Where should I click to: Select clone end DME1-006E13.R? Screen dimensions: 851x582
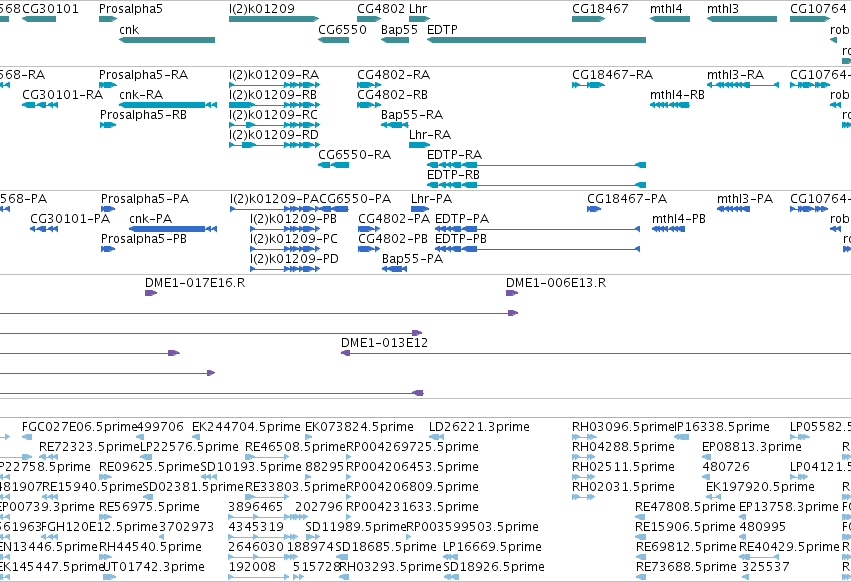point(556,283)
